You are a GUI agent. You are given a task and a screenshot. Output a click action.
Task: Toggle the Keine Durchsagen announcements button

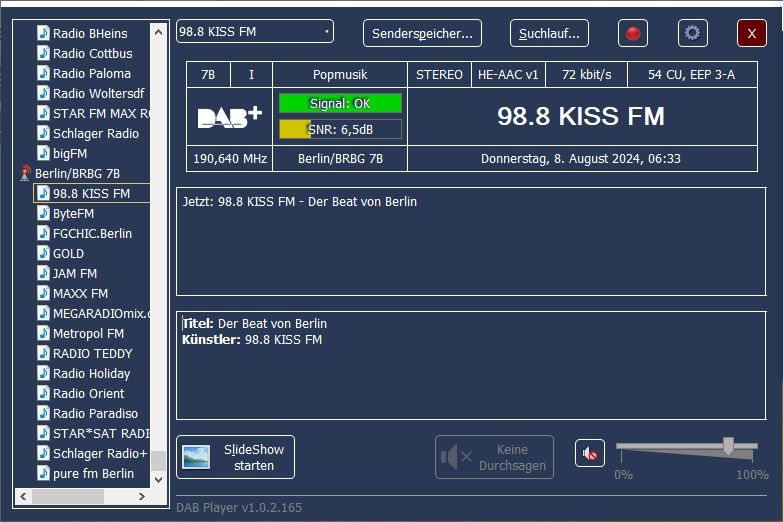(494, 457)
